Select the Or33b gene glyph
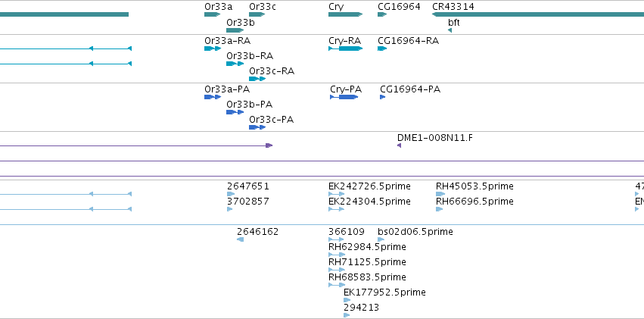 coord(235,30)
